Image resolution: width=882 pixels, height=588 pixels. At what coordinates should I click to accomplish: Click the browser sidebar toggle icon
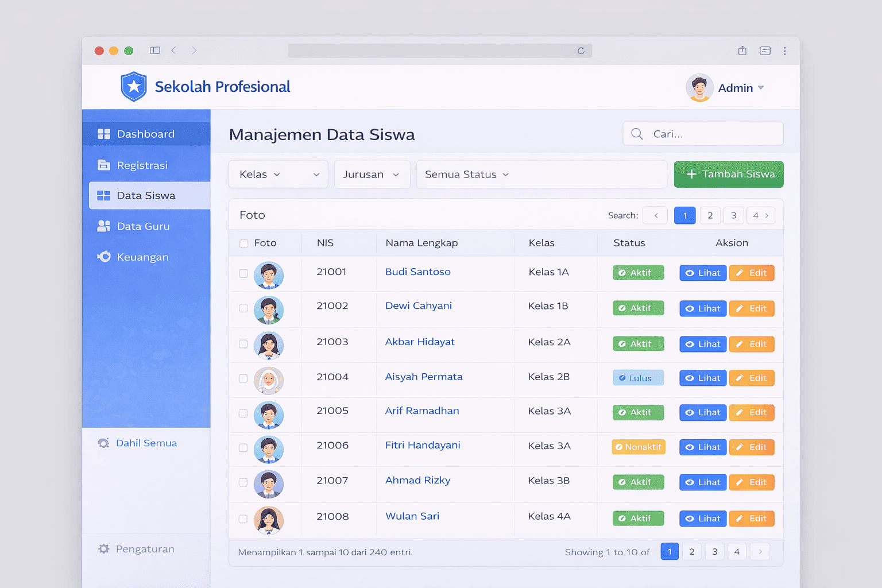[x=155, y=51]
